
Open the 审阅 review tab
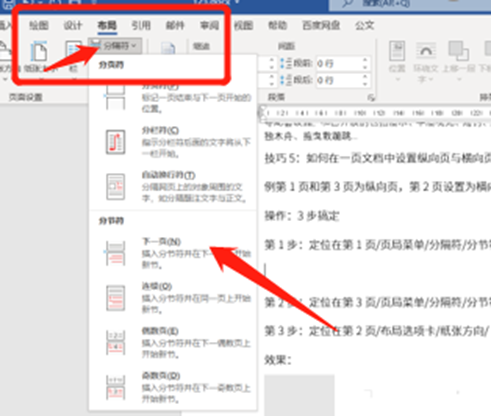[x=209, y=25]
